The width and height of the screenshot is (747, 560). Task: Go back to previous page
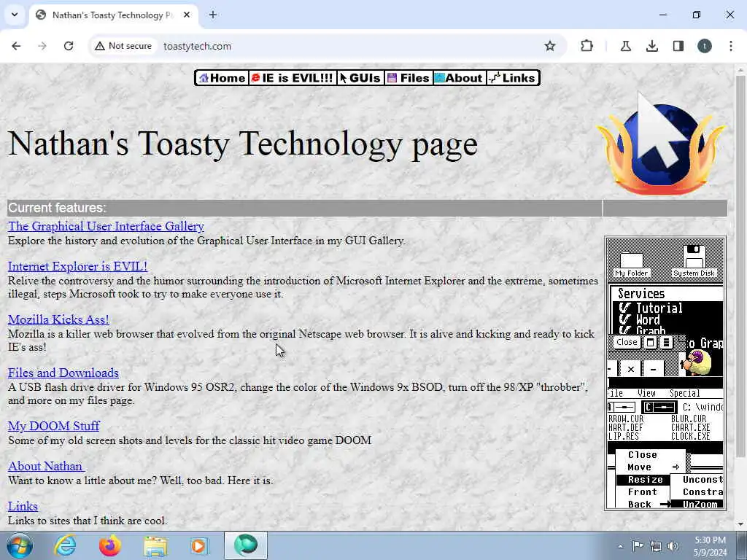pos(16,46)
